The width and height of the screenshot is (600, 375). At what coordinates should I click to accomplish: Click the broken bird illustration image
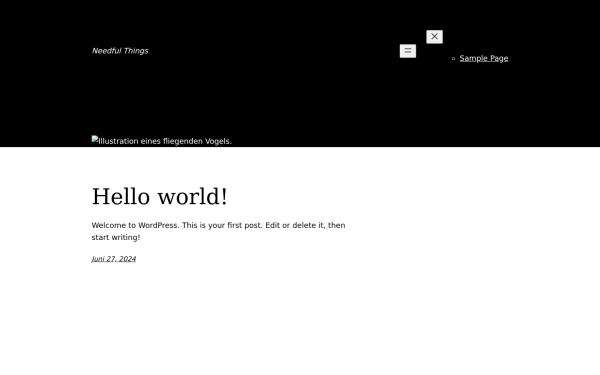(x=161, y=141)
